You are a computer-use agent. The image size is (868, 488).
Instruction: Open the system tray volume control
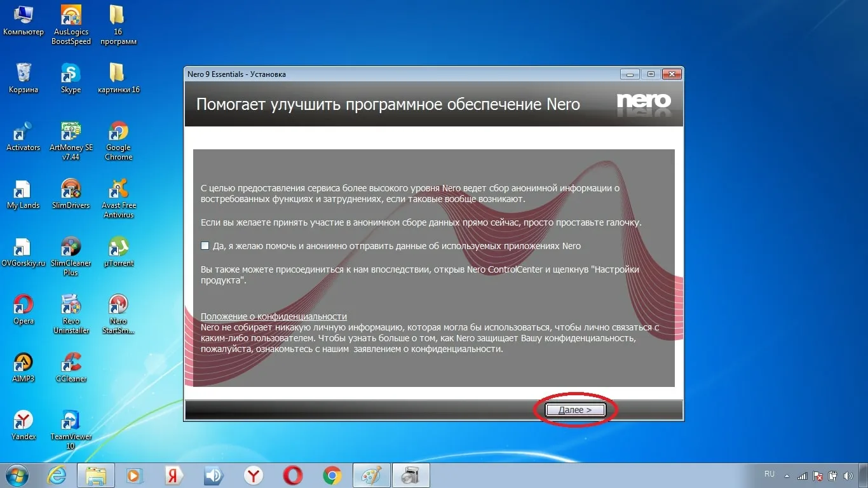point(848,475)
